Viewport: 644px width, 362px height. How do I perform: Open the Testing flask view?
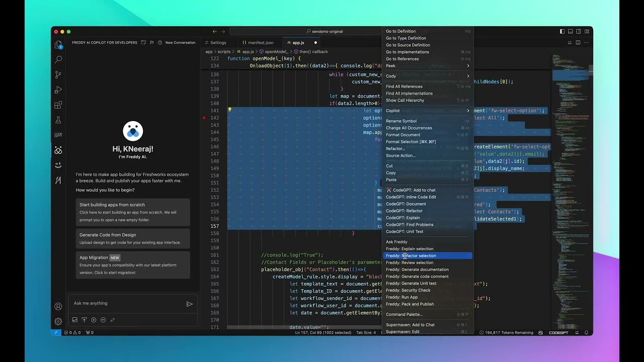58,120
